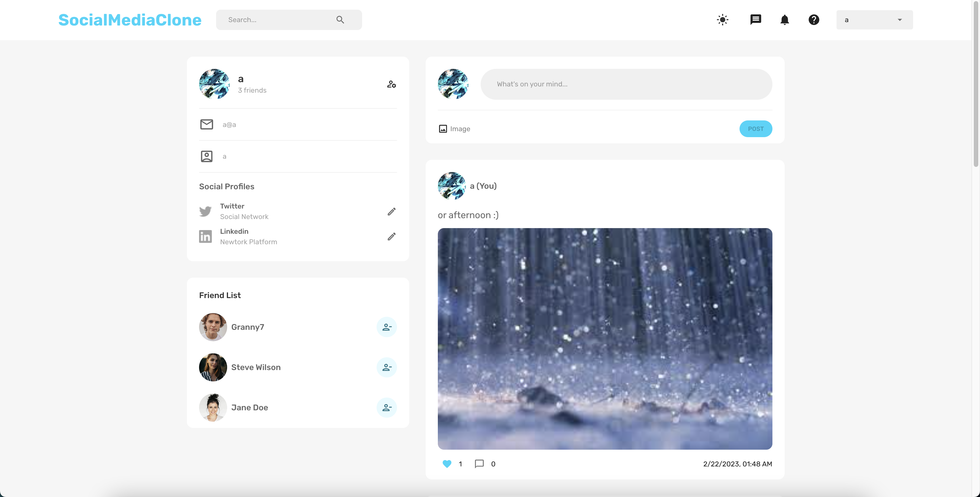This screenshot has height=497, width=980.
Task: Click the Twitter bird icon
Action: pos(205,211)
